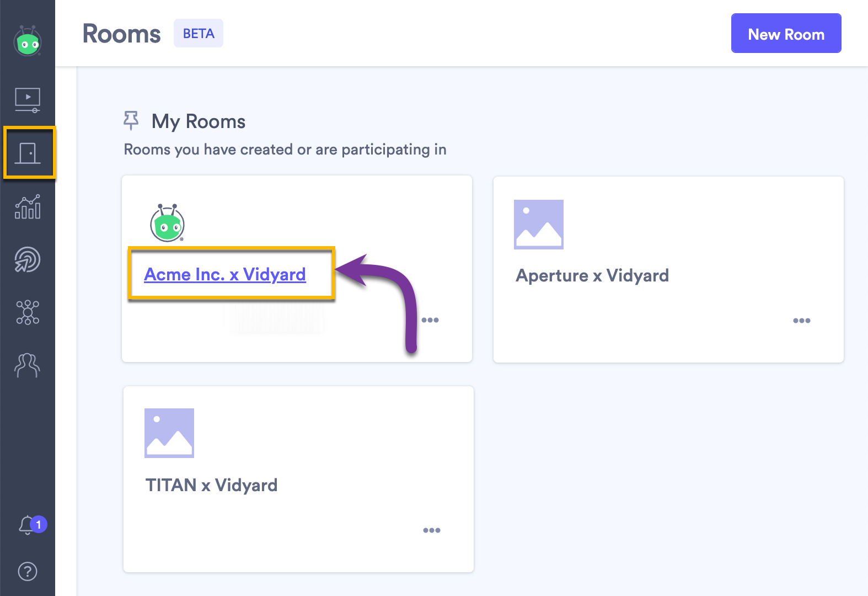Screen dimensions: 868x596
Task: Open options menu for Acme Inc. room
Action: [430, 320]
